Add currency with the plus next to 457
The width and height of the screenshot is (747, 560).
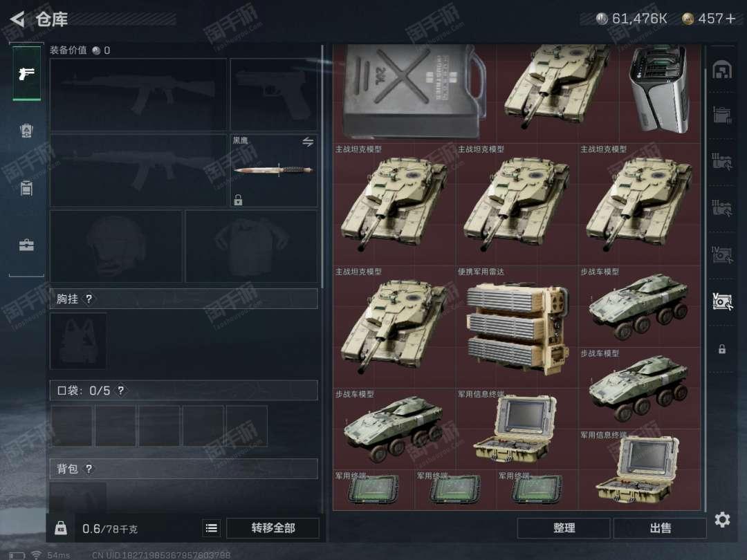click(x=731, y=19)
